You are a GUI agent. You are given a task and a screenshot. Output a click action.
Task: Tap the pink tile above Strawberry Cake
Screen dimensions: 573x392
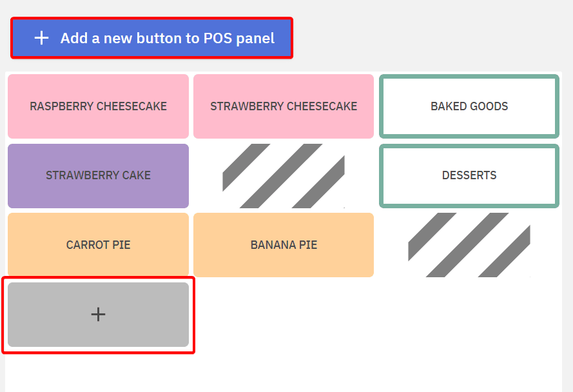pos(98,106)
